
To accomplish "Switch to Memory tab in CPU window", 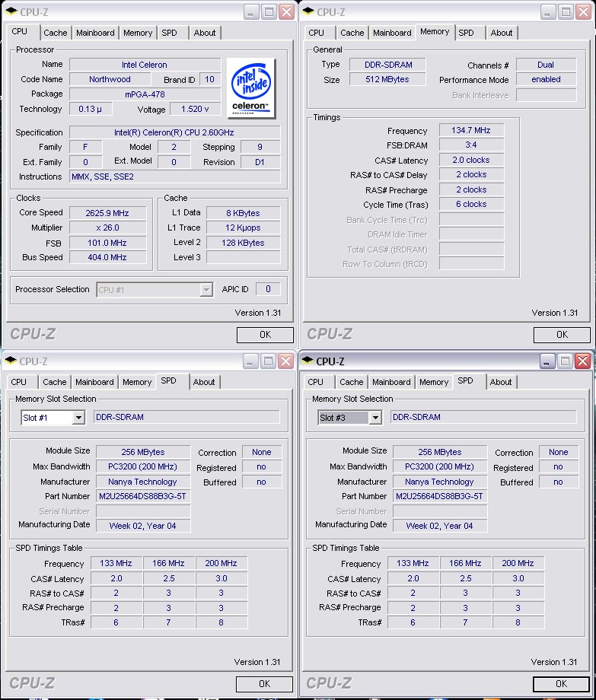I will tap(138, 33).
